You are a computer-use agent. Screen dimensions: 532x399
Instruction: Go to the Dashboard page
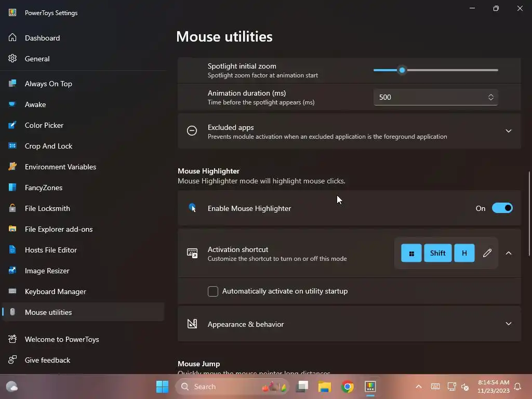coord(83,37)
